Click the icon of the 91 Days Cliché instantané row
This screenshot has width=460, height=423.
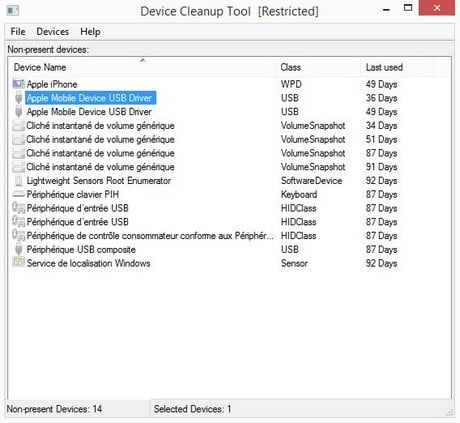click(18, 167)
